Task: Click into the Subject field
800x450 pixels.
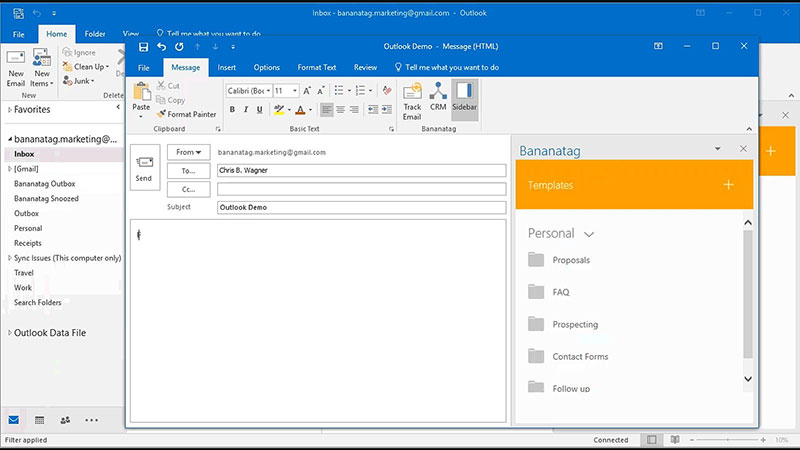Action: 361,207
